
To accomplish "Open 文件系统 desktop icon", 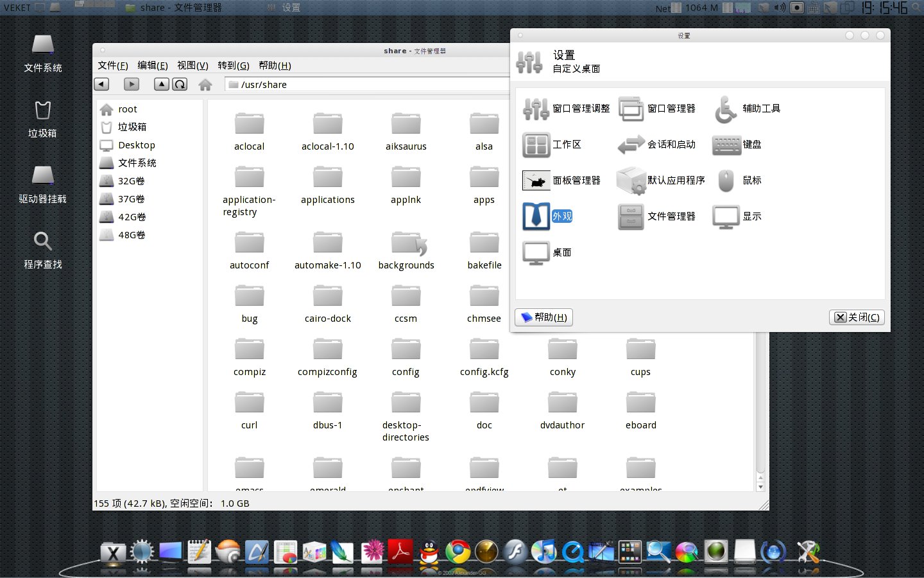I will [43, 53].
